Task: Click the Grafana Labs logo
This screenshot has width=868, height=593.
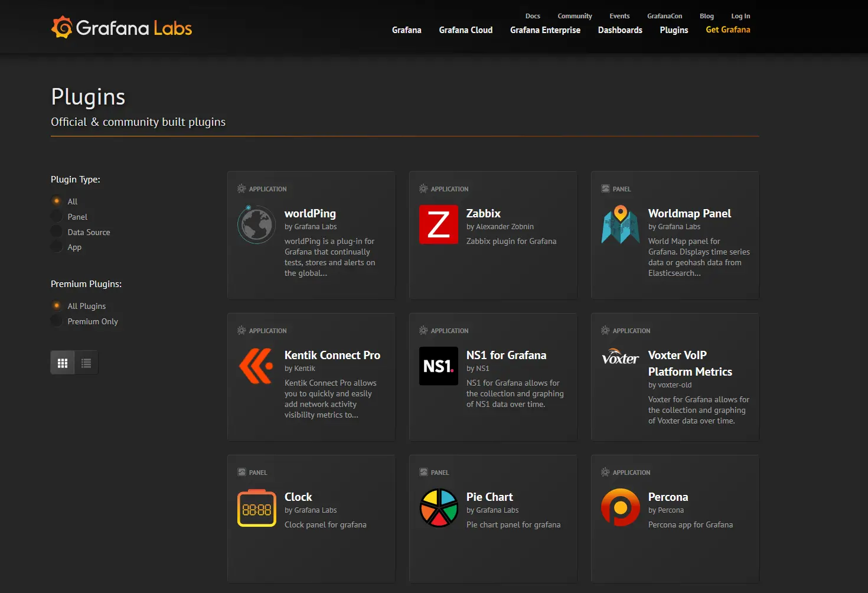Action: coord(122,28)
